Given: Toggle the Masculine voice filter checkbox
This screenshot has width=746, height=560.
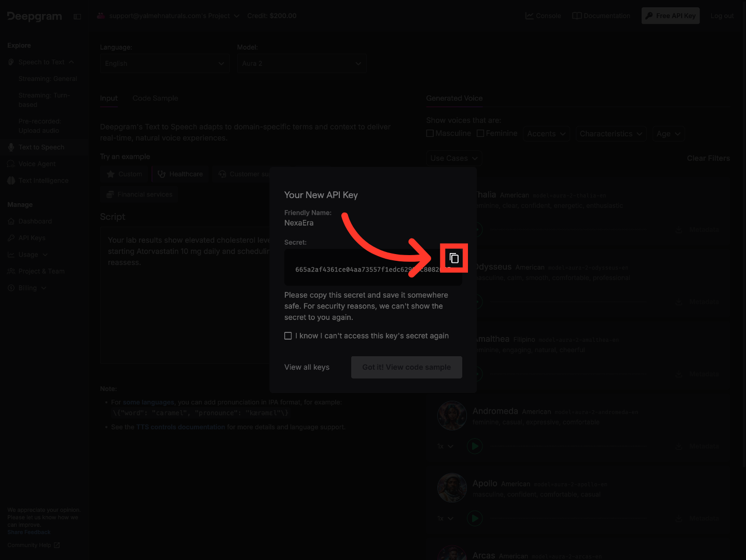Looking at the screenshot, I should [430, 134].
